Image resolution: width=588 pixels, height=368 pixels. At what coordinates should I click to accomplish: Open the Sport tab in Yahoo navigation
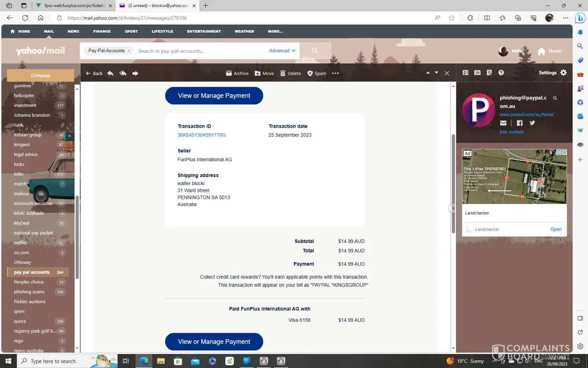(131, 31)
